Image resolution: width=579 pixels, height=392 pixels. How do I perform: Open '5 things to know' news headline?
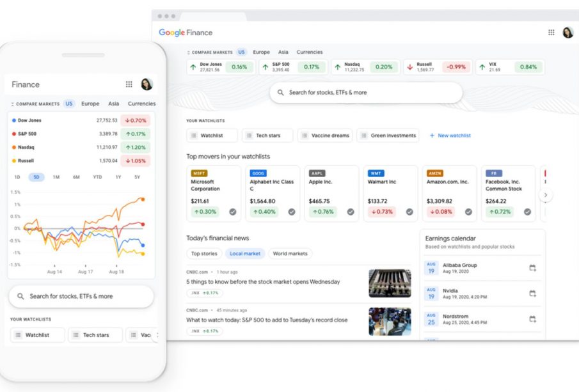point(263,281)
